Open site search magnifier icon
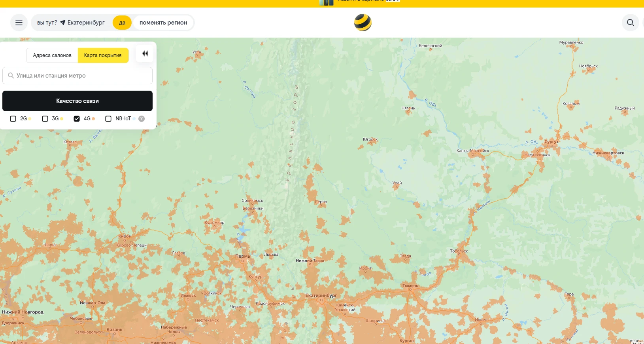Viewport: 644px width, 344px height. [630, 23]
